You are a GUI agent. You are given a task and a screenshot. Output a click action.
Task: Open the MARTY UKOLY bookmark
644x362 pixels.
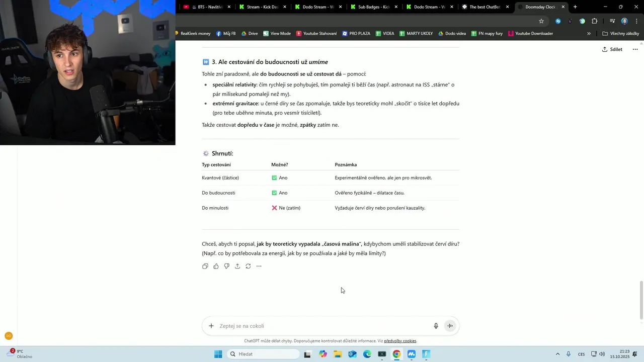click(416, 34)
